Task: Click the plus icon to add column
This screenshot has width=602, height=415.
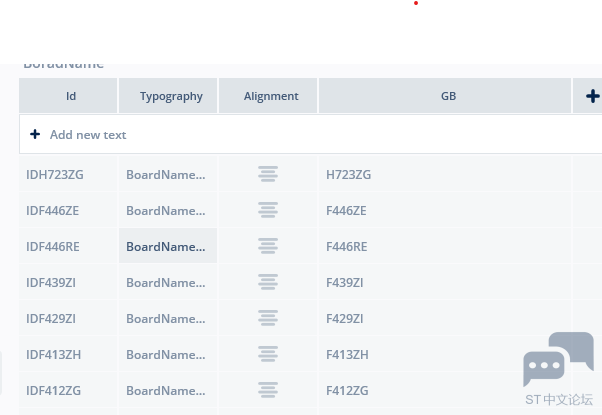Action: (592, 96)
